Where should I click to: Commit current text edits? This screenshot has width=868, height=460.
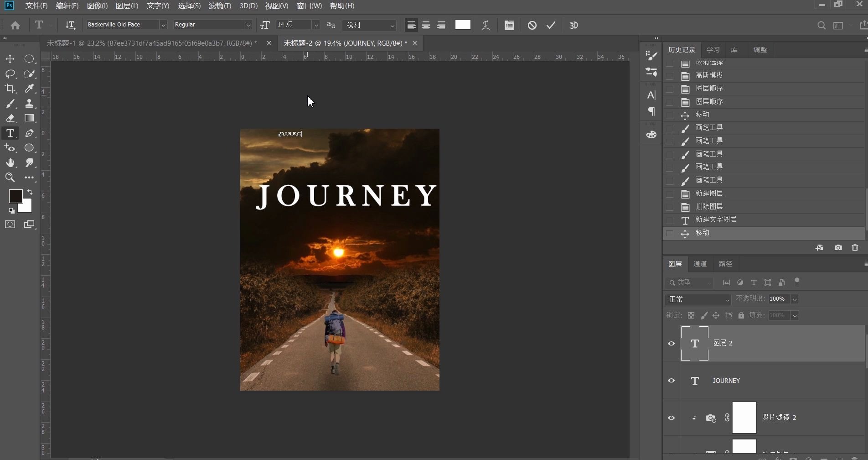(x=551, y=26)
